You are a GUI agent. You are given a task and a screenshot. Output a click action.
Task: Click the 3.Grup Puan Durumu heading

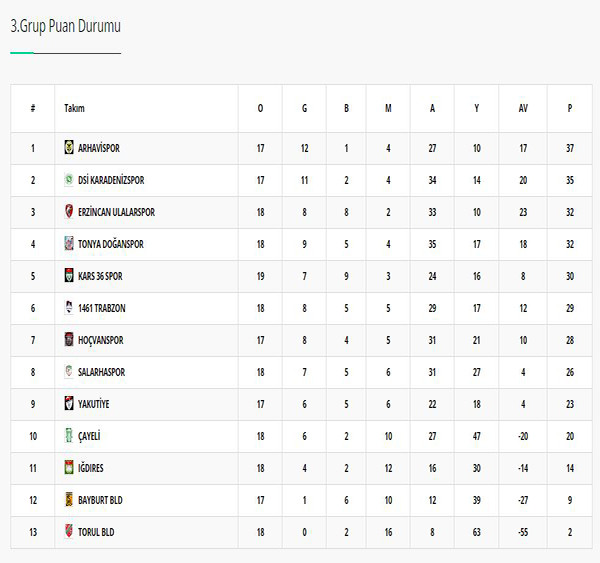65,26
